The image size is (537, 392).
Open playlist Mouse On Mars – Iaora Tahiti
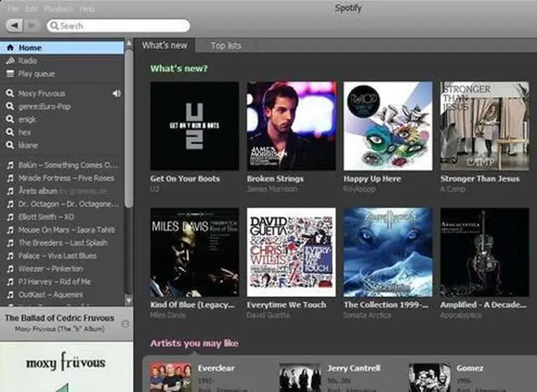62,230
